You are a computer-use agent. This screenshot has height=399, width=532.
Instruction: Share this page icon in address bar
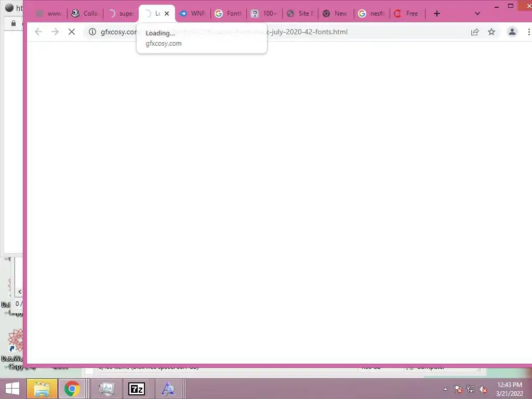[x=475, y=32]
